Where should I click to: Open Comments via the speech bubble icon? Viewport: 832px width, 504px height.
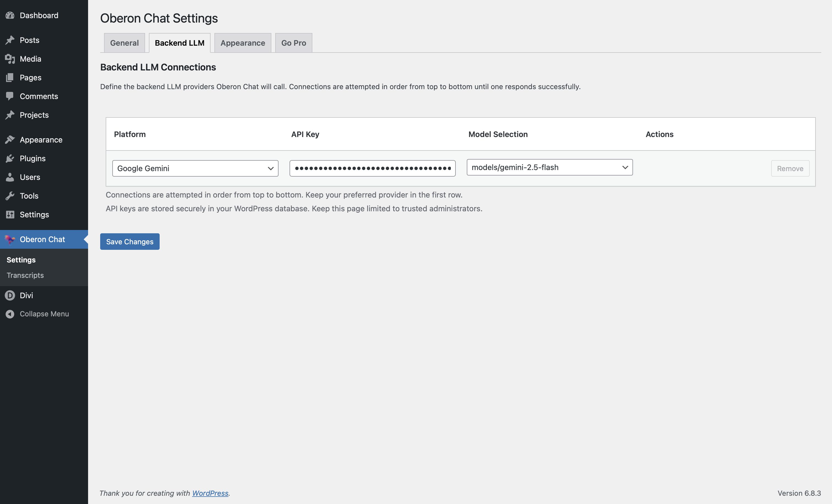(x=10, y=96)
